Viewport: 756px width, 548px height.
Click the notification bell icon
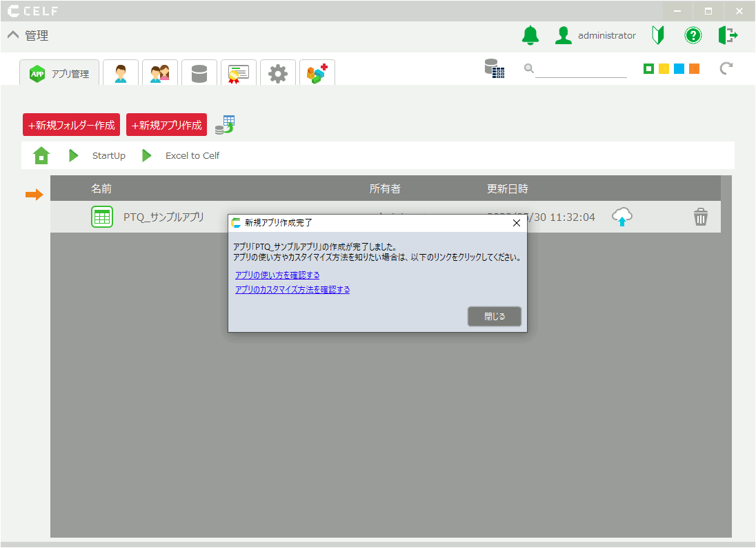pos(530,36)
